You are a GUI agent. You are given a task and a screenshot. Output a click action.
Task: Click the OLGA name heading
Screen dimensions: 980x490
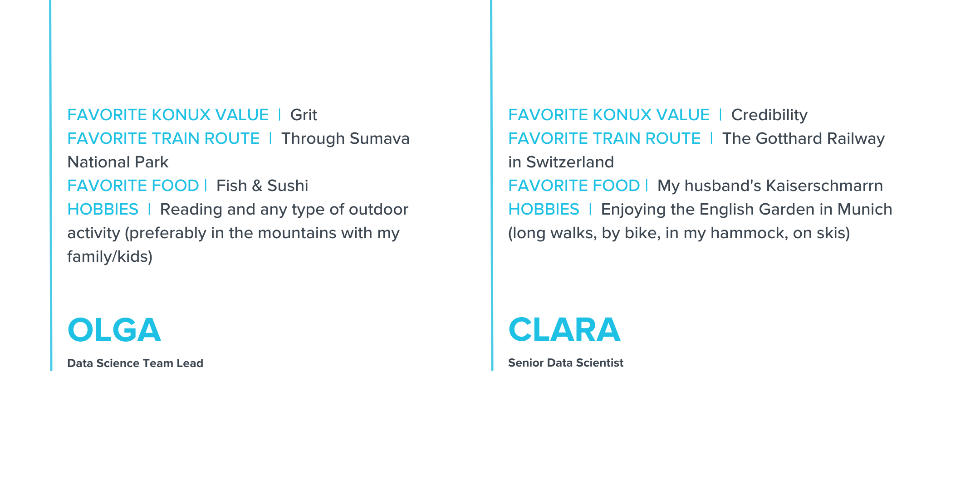tap(114, 330)
